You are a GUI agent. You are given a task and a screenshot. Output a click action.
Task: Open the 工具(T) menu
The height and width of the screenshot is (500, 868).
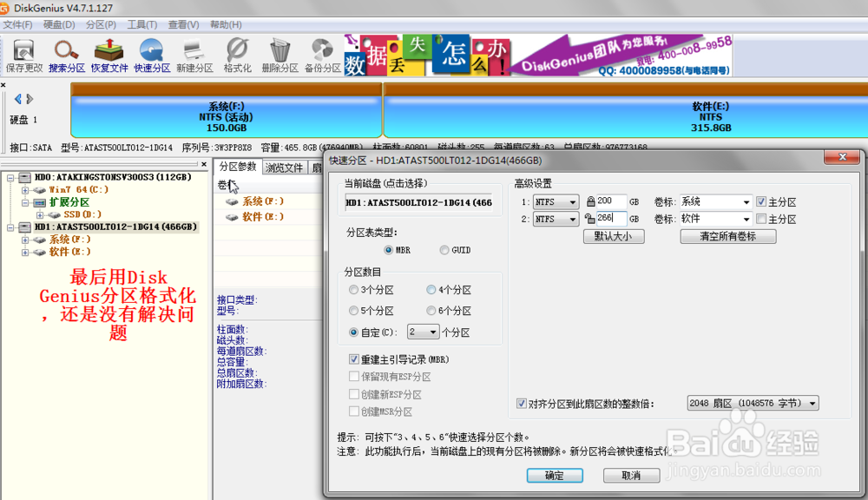[142, 25]
